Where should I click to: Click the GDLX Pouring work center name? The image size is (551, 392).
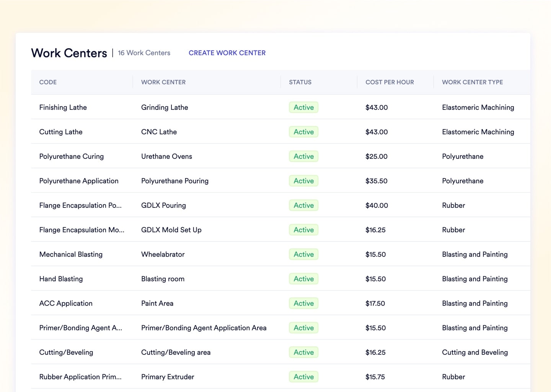pos(163,205)
